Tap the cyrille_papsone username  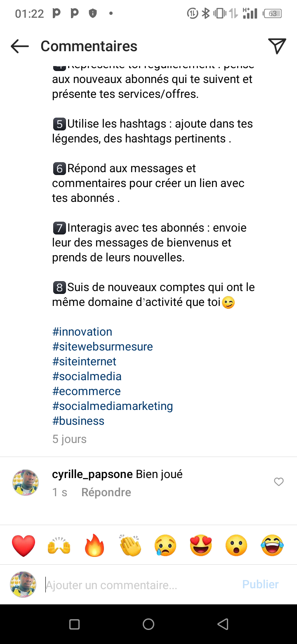pyautogui.click(x=92, y=474)
